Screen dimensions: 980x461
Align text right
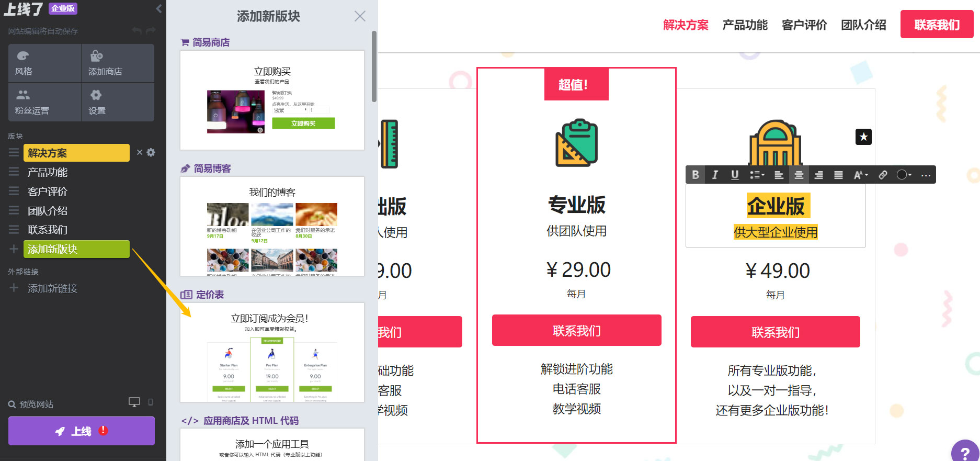(818, 175)
